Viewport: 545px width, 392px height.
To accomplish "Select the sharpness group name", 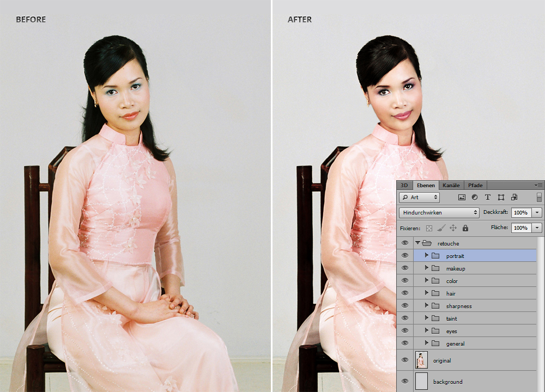I will point(459,306).
